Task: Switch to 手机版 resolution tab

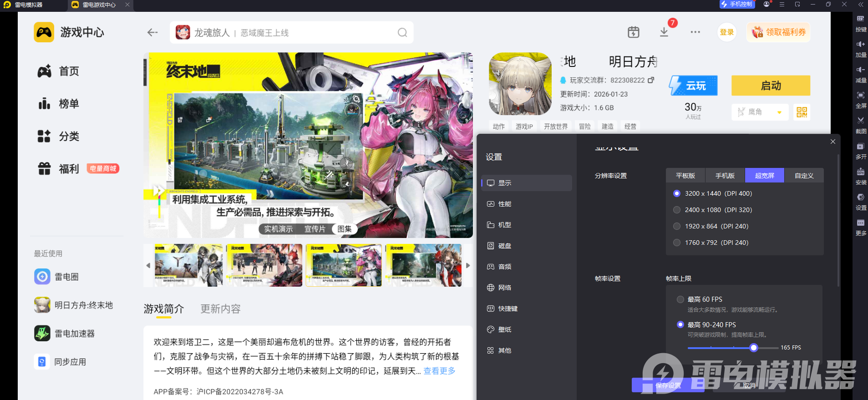Action: click(x=725, y=176)
